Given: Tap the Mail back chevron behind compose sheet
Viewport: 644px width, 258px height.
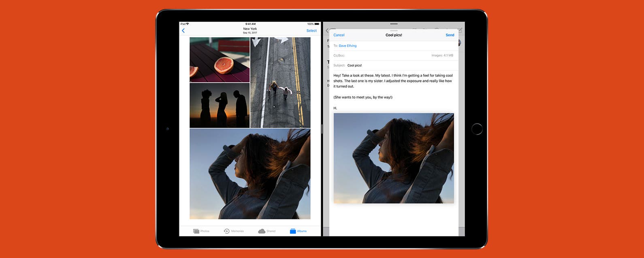Looking at the screenshot, I should [x=327, y=30].
